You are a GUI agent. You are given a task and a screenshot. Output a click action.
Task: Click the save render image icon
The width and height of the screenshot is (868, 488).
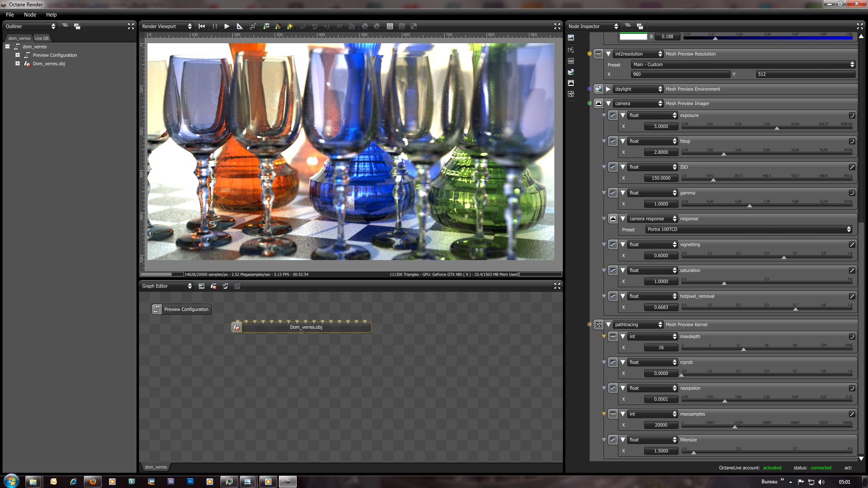pyautogui.click(x=266, y=26)
